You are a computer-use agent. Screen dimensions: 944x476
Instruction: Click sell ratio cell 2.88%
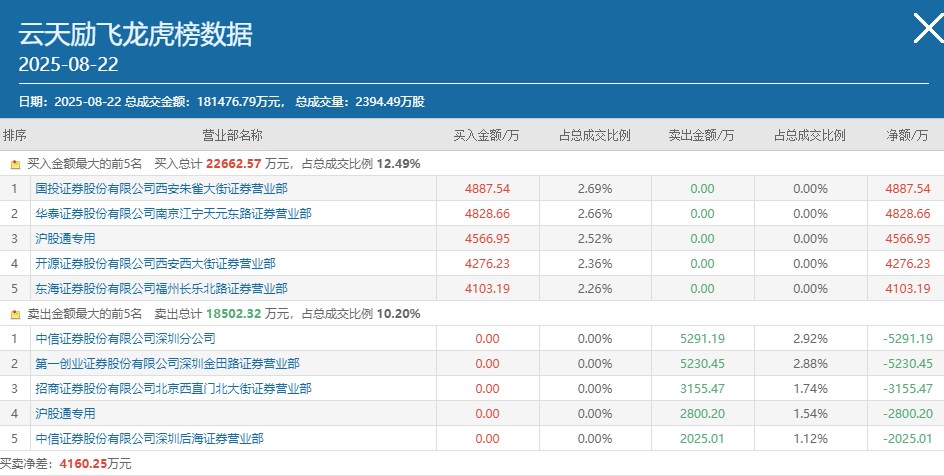coord(810,363)
